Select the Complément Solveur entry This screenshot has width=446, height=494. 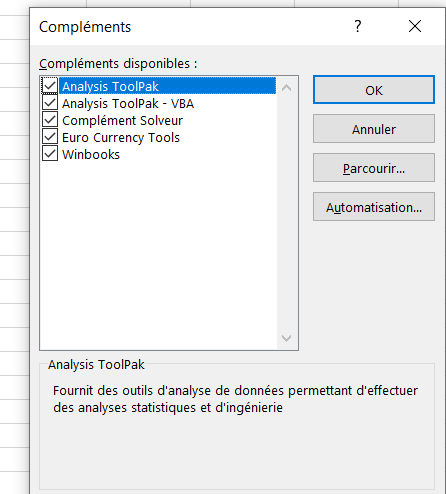coord(122,120)
